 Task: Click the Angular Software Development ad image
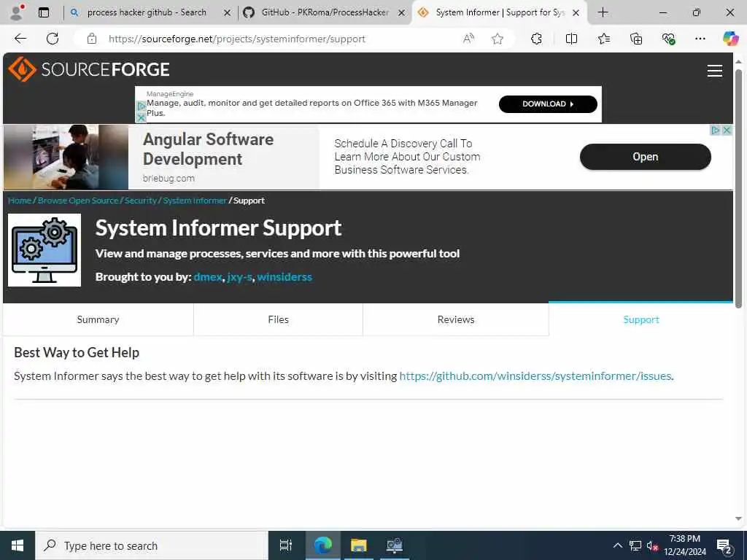click(x=66, y=157)
